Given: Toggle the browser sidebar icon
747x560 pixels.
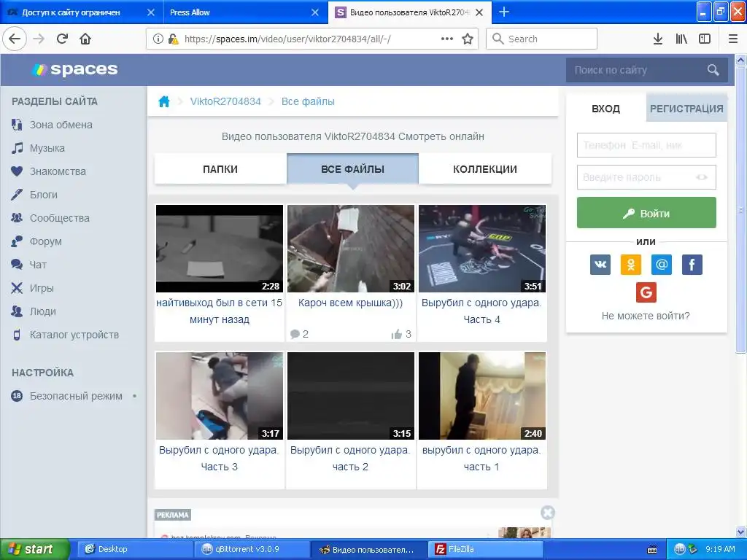Looking at the screenshot, I should click(x=705, y=39).
